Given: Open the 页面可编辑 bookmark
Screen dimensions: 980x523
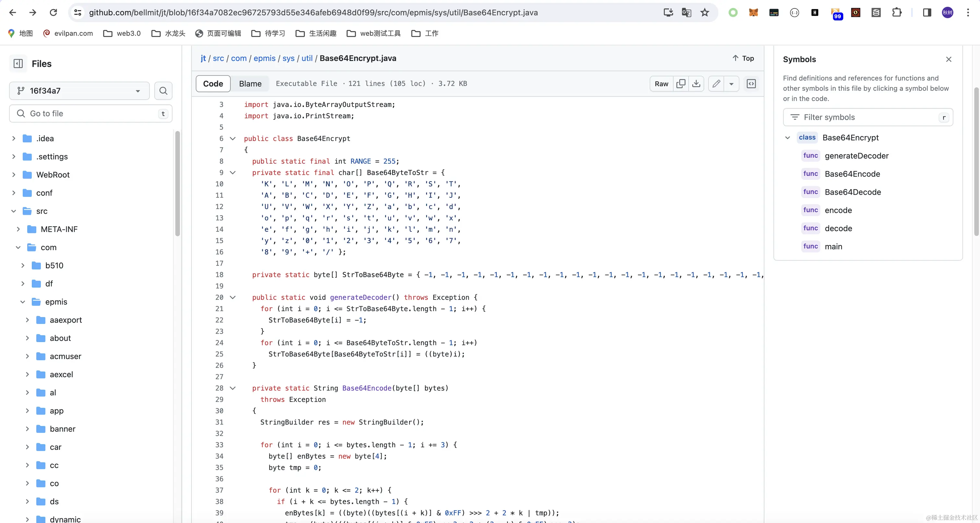Looking at the screenshot, I should [x=218, y=33].
